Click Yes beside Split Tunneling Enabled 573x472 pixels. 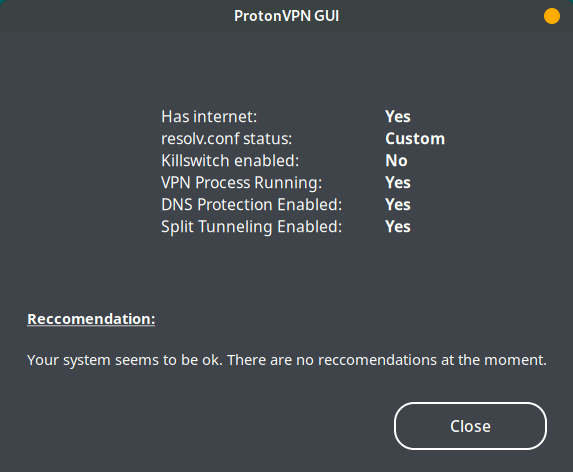(x=398, y=227)
